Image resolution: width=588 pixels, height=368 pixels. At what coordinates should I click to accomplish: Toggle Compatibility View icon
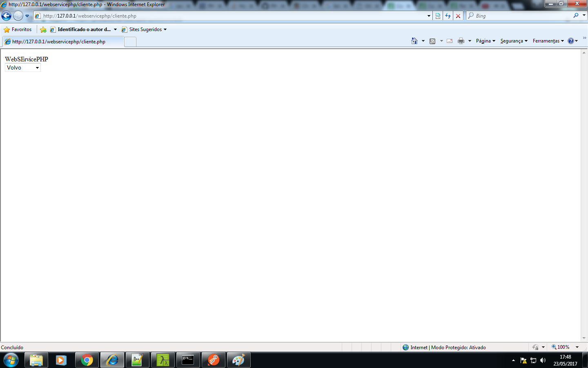tap(438, 16)
